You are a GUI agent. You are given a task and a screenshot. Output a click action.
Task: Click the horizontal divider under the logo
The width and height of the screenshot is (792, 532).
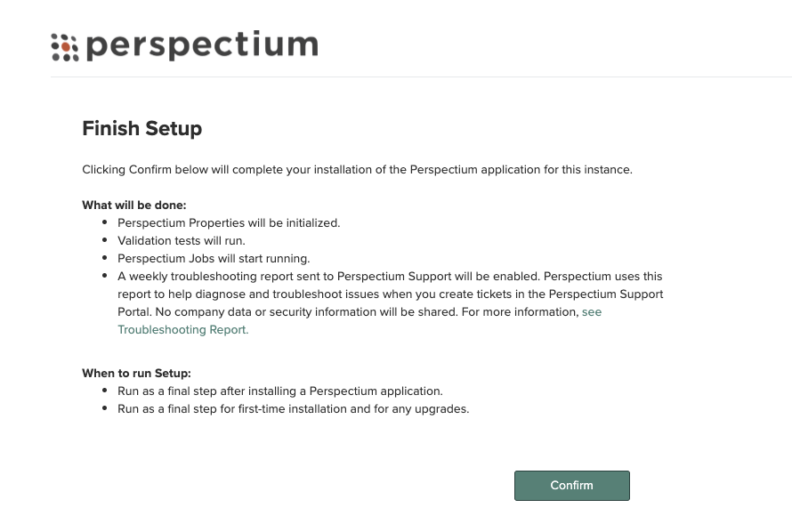(421, 77)
